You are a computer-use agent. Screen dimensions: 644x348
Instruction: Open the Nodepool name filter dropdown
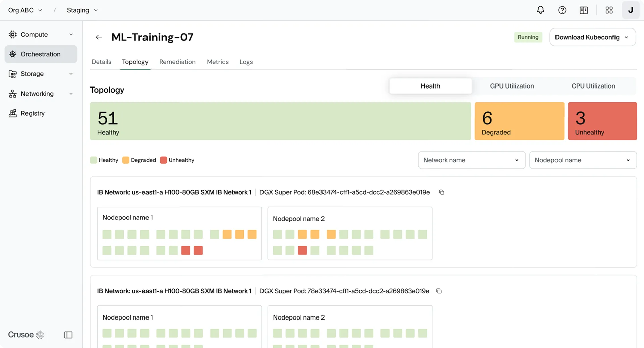pos(583,160)
